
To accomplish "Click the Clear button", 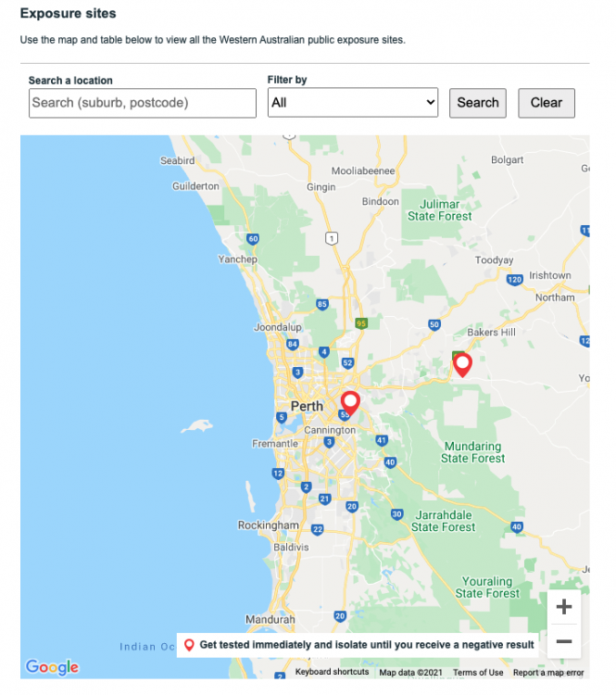I will point(547,103).
